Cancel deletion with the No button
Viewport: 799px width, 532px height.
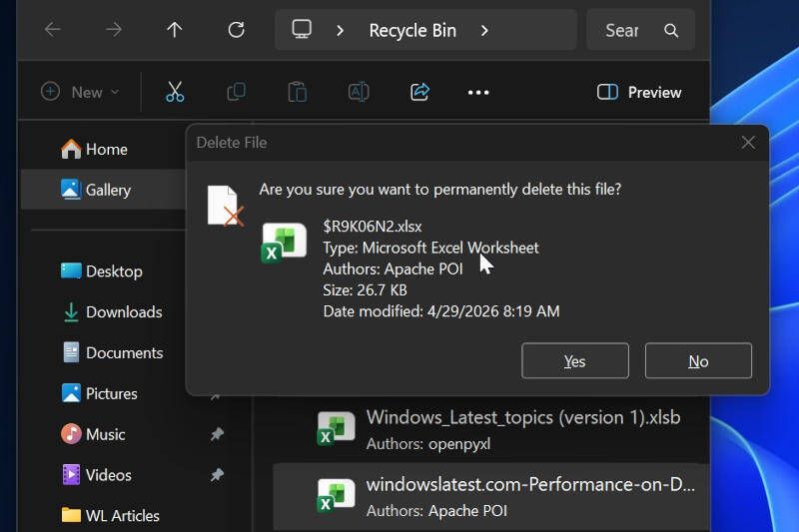click(x=698, y=361)
